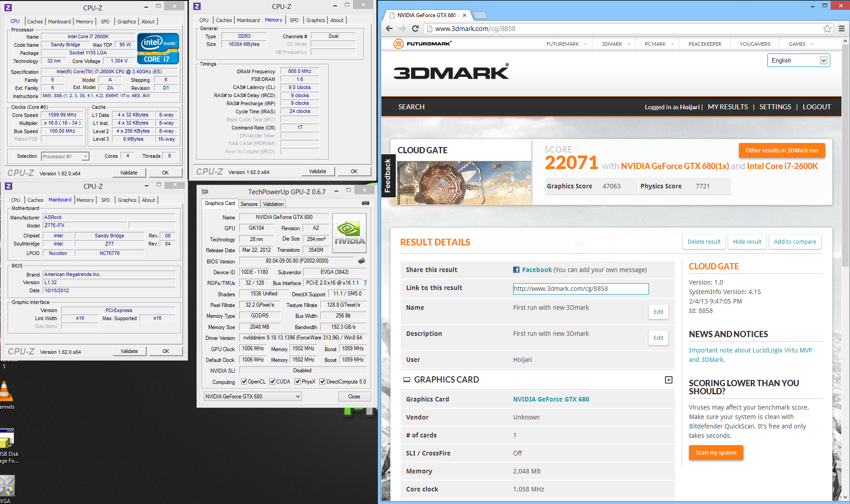Image resolution: width=850 pixels, height=504 pixels.
Task: Click MY RESULTS in the 3DMark header
Action: [x=728, y=107]
